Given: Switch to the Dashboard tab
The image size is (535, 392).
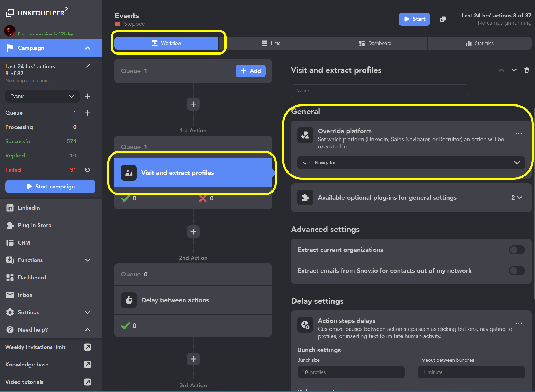Looking at the screenshot, I should coord(375,43).
